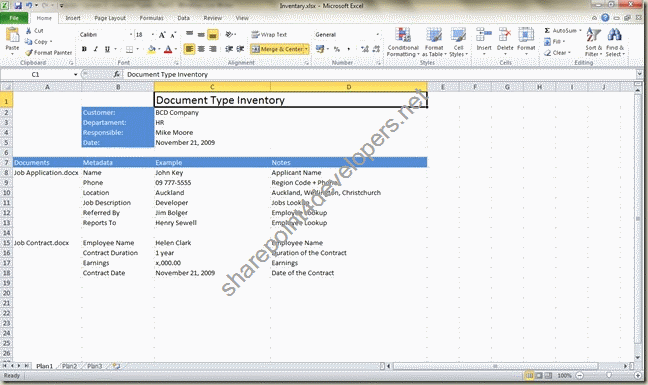This screenshot has width=648, height=385.
Task: Click the Save icon in Quick Access
Action: pyautogui.click(x=18, y=6)
